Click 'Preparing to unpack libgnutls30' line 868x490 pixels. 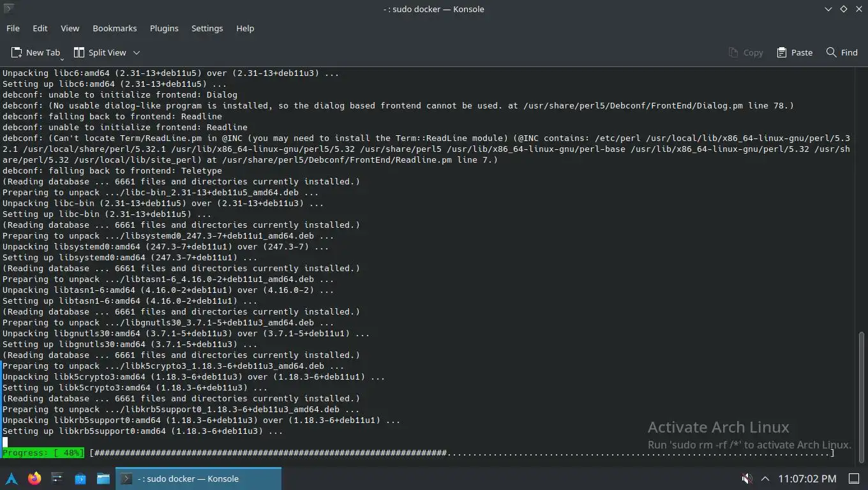(168, 322)
